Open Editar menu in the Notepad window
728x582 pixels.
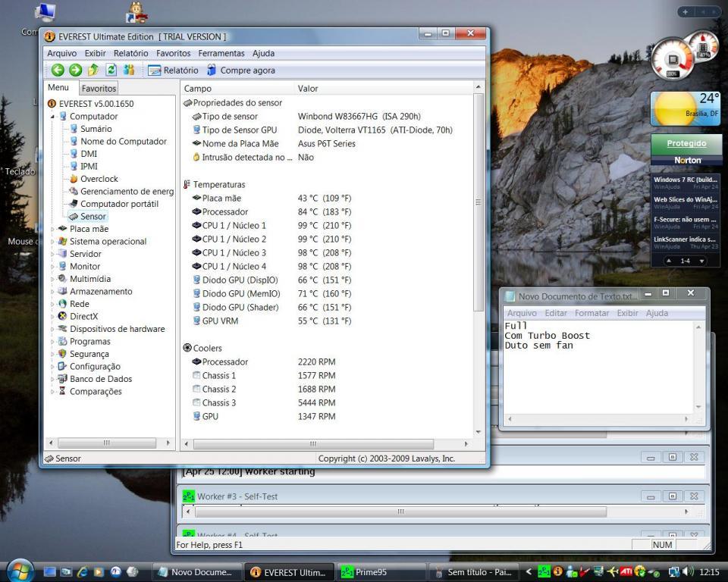pos(556,313)
